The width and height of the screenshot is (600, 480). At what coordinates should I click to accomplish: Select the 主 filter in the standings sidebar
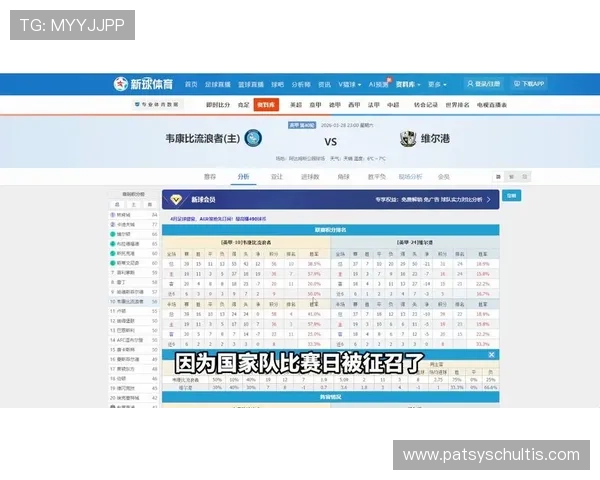tap(134, 204)
